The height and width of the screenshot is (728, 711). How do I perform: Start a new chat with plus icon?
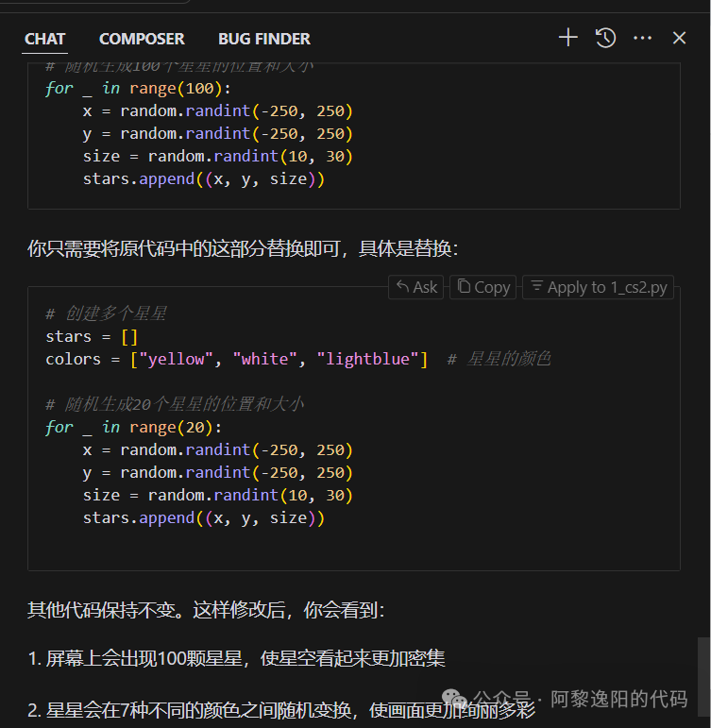(x=567, y=38)
